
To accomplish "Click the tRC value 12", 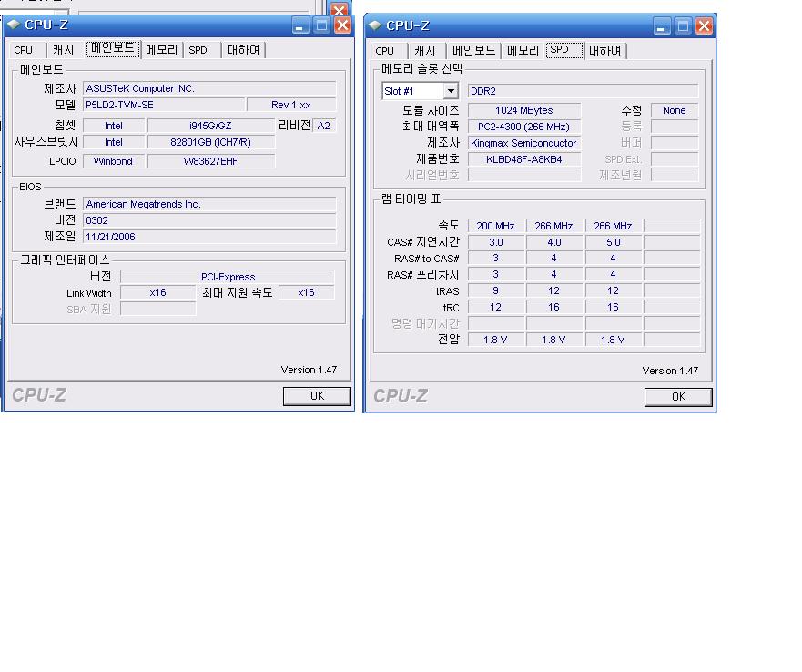I will (x=495, y=308).
